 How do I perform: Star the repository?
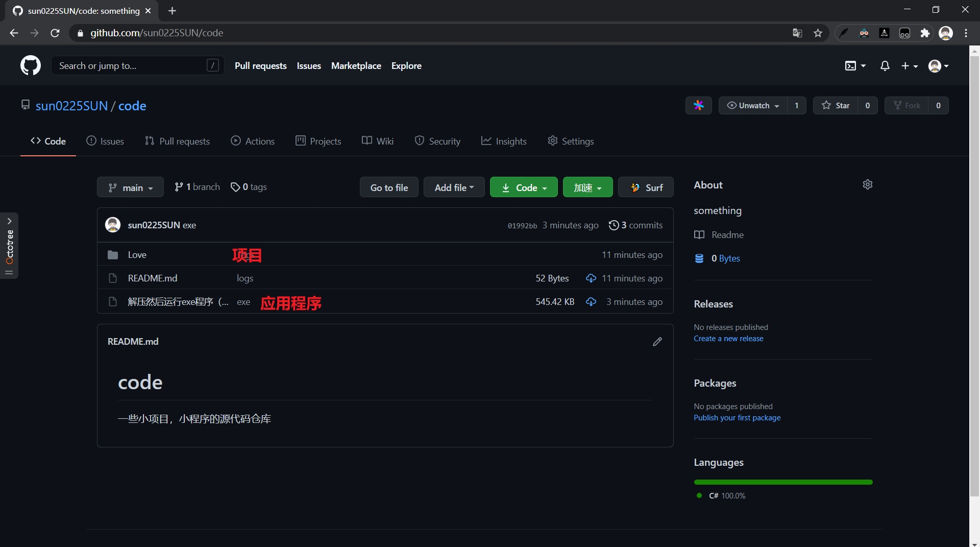836,105
